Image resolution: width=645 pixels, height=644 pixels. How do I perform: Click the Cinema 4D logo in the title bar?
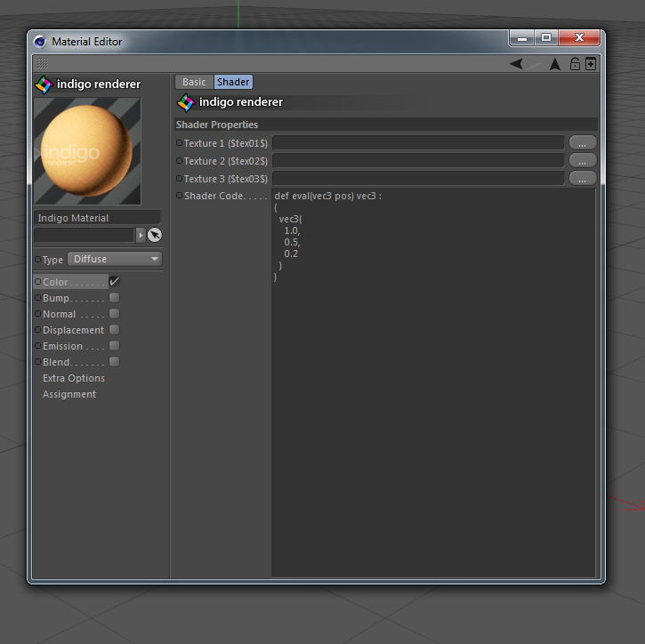pyautogui.click(x=40, y=42)
